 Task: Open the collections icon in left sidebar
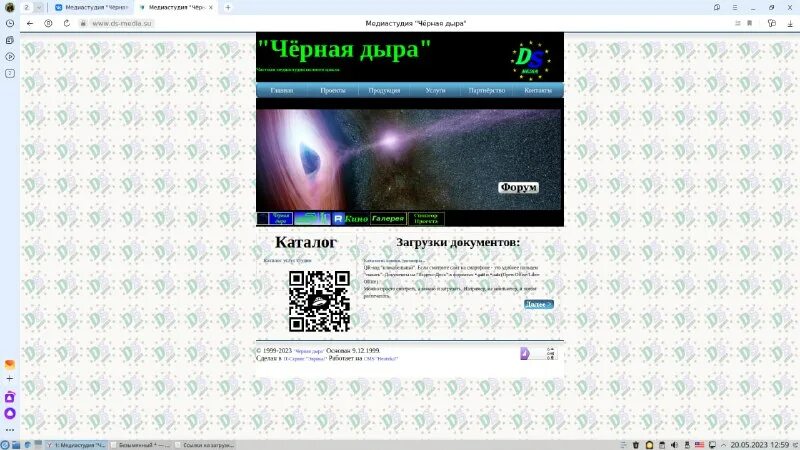click(x=10, y=40)
